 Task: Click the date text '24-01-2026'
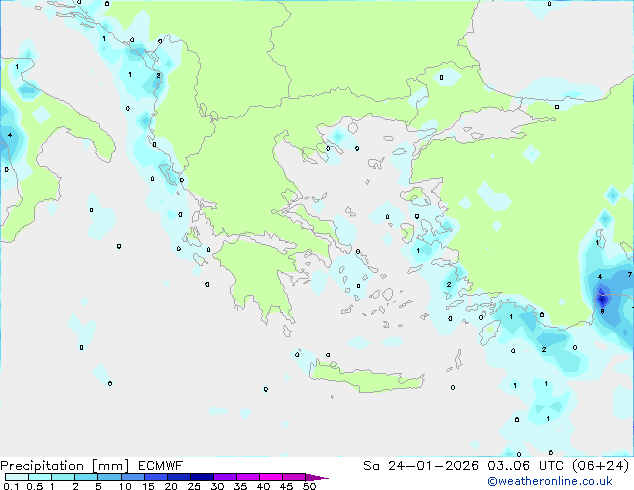pyautogui.click(x=433, y=466)
